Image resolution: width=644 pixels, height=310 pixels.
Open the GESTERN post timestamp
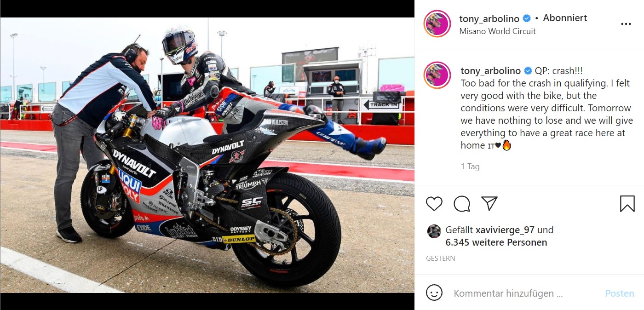point(441,258)
